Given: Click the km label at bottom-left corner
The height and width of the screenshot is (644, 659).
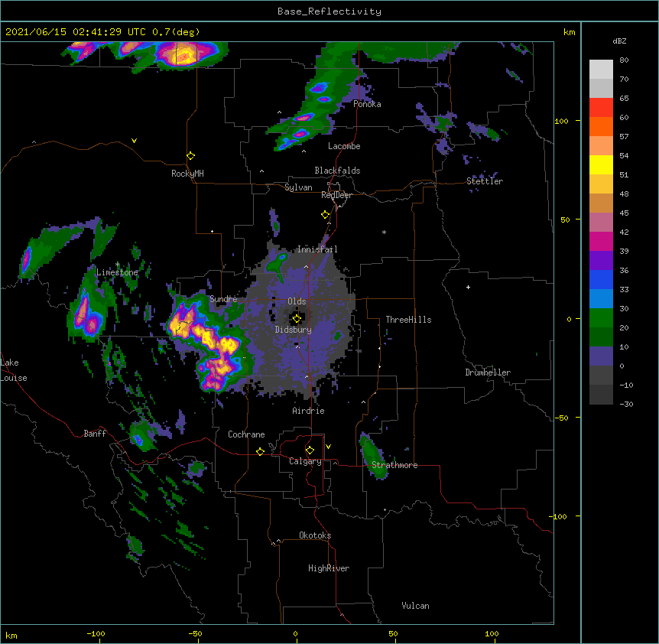Looking at the screenshot, I should [11, 635].
